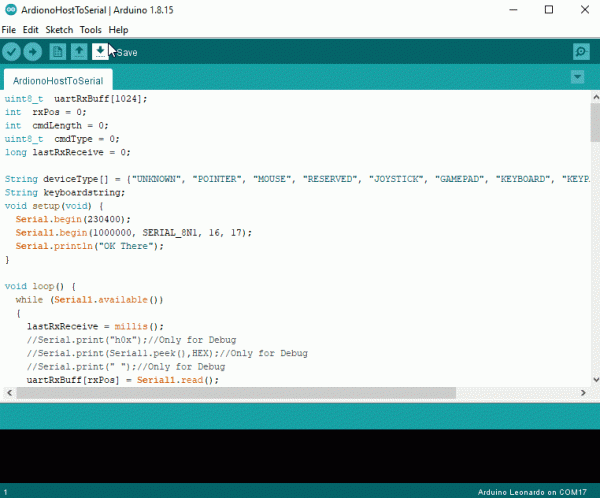Save the sketch using the Save icon

100,52
